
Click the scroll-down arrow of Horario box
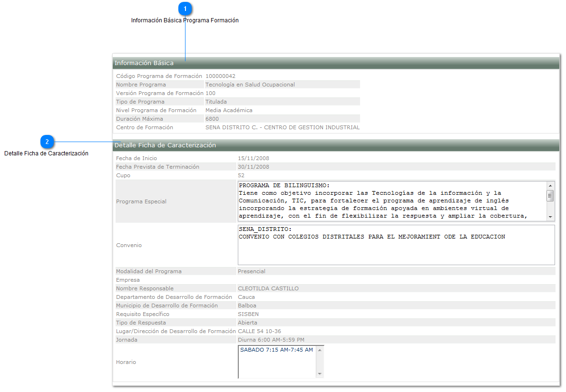(319, 374)
